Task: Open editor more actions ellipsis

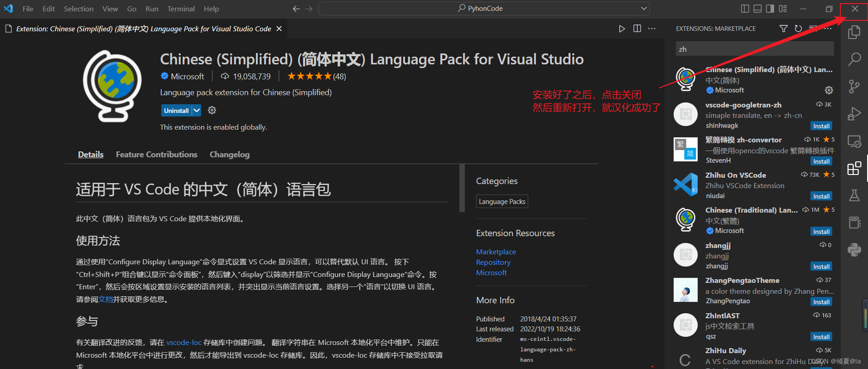Action: tap(651, 29)
